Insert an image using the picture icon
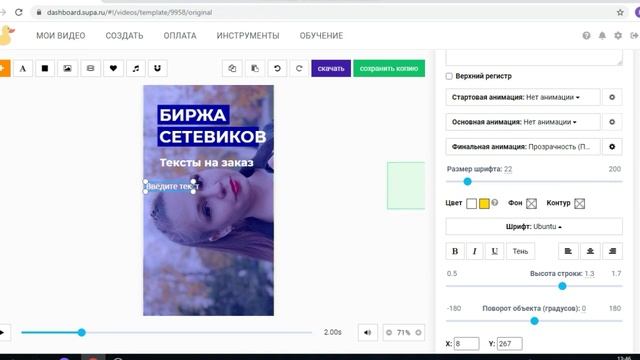 [x=67, y=69]
